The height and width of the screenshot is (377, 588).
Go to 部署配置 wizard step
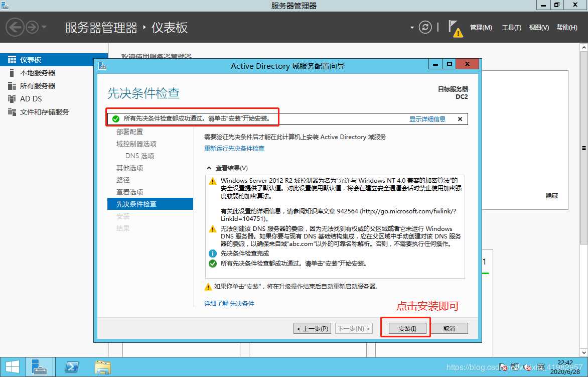tap(129, 132)
